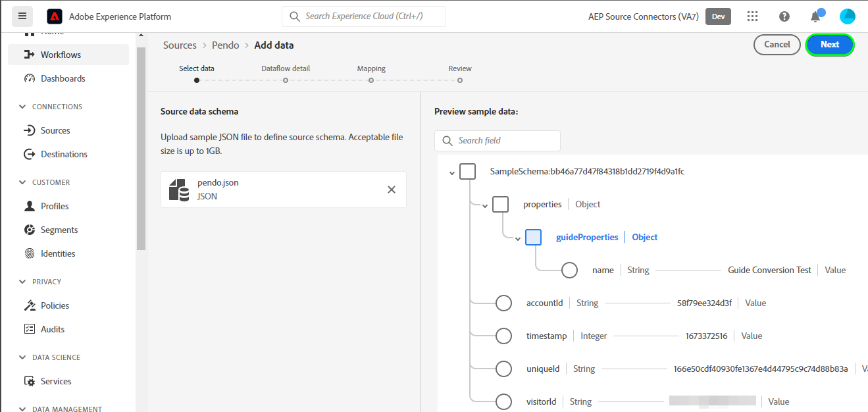
Task: Remove the pendo.json file with X
Action: (x=392, y=190)
